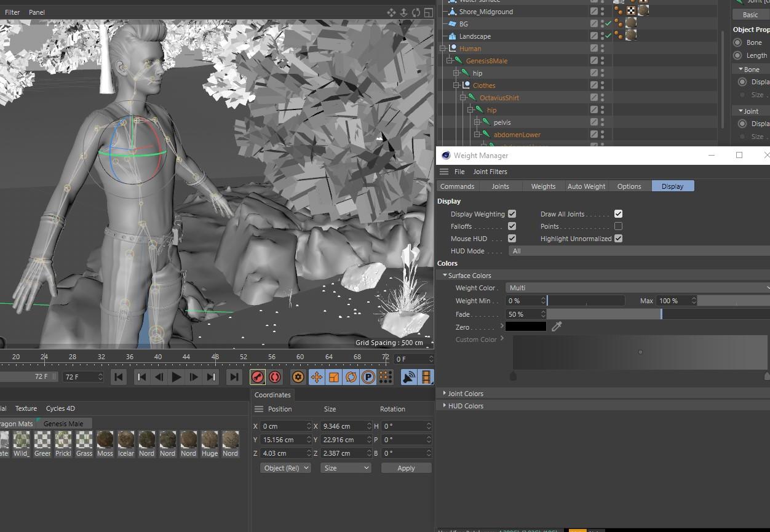Pick the Zero color with the eyedropper

[x=557, y=327]
